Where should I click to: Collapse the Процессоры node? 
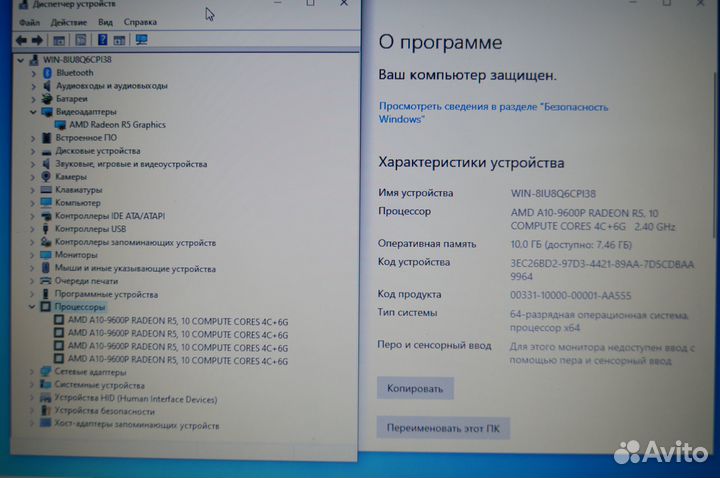pos(32,307)
